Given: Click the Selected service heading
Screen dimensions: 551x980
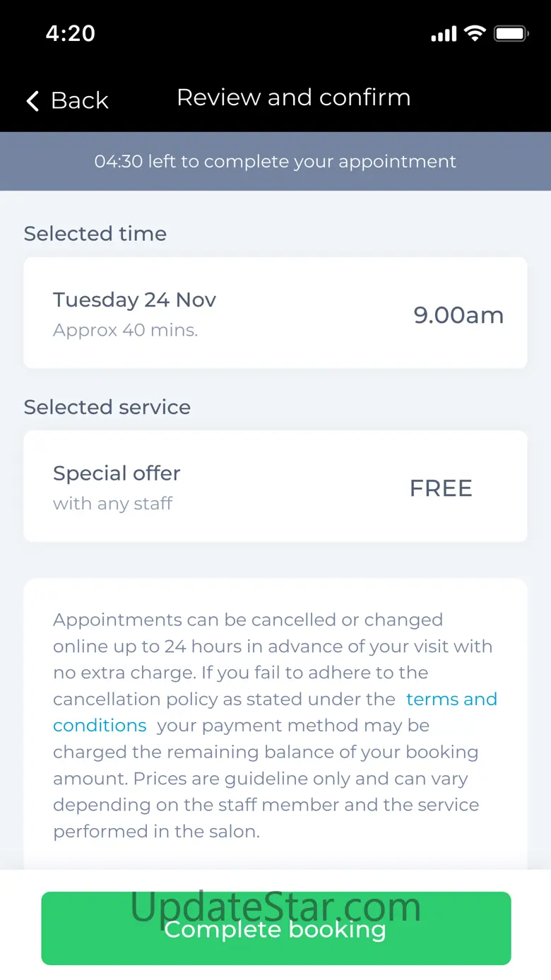Looking at the screenshot, I should tap(107, 407).
